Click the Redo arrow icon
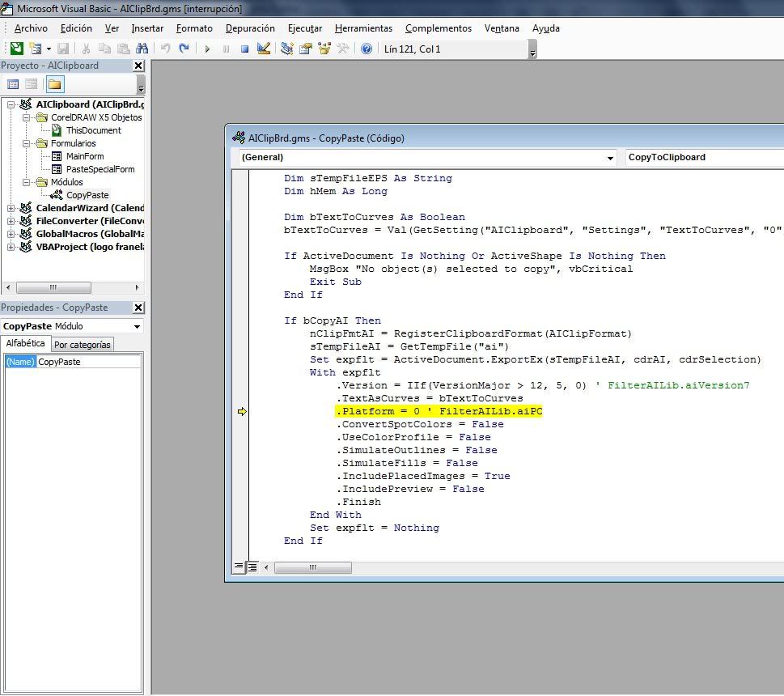Viewport: 784px width, 696px height. (x=184, y=49)
